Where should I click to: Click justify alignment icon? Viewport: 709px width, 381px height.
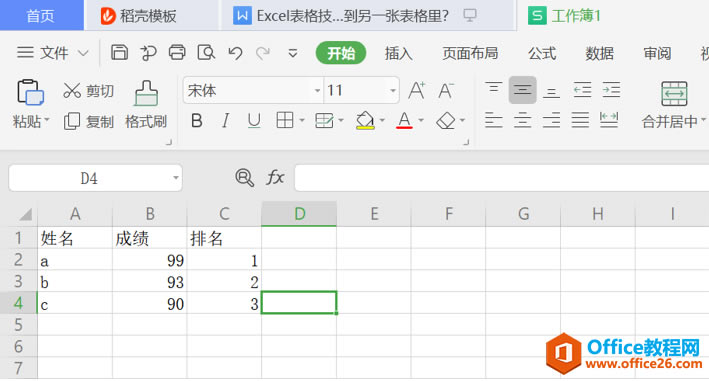[x=580, y=120]
